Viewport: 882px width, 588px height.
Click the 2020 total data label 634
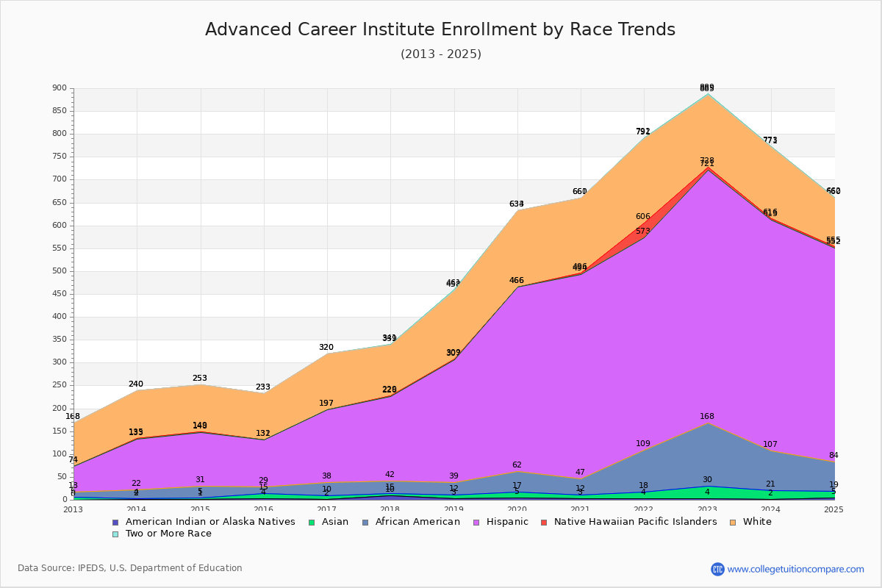[517, 204]
